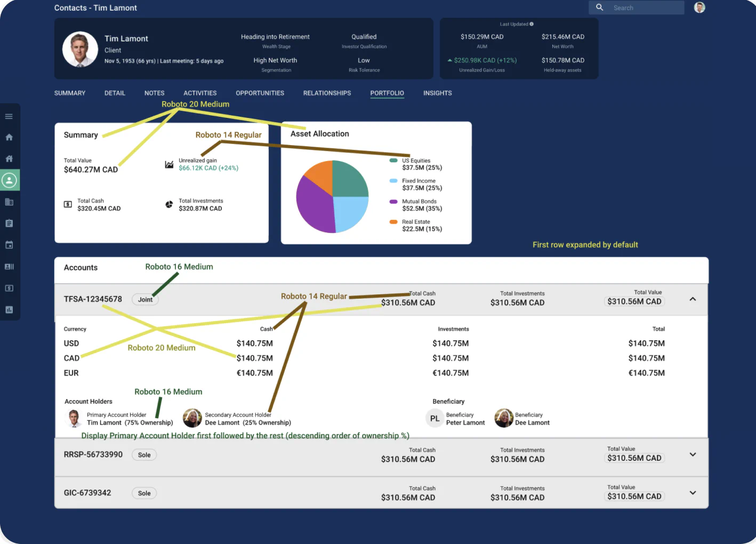
Task: Click Dee Lamont secondary holder photo
Action: 192,418
